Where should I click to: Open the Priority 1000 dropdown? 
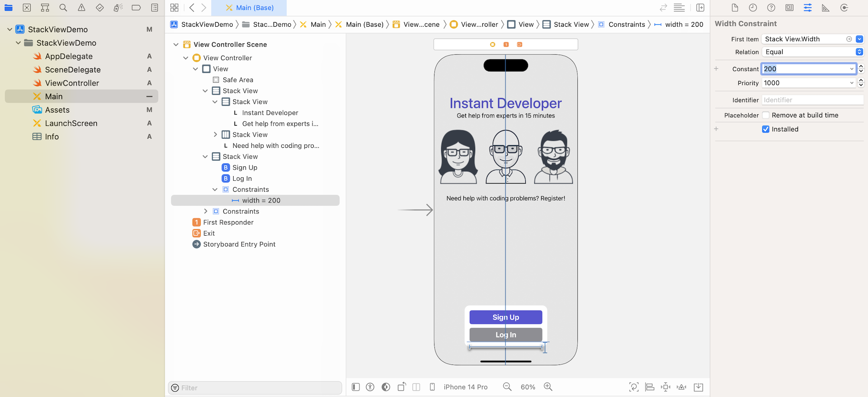click(x=852, y=83)
